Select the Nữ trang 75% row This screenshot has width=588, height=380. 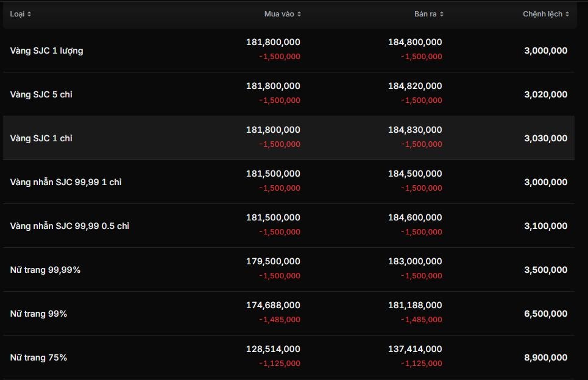pos(38,357)
